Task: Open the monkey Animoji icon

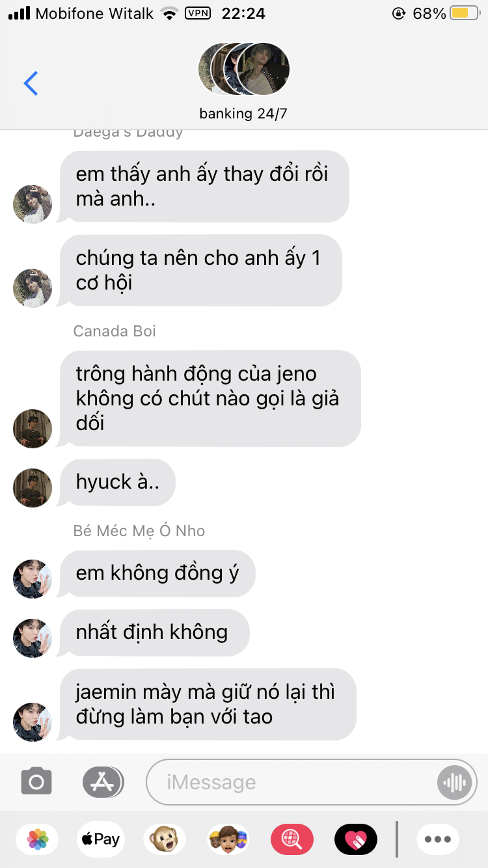Action: (164, 839)
